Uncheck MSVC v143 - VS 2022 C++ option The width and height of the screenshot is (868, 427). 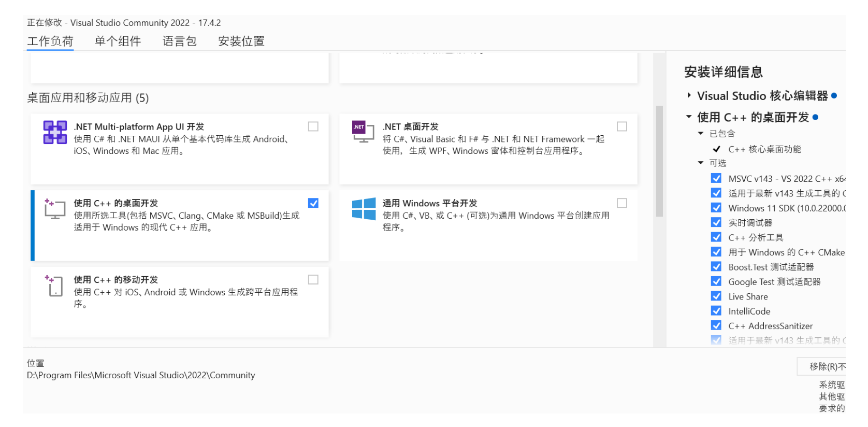click(x=716, y=178)
